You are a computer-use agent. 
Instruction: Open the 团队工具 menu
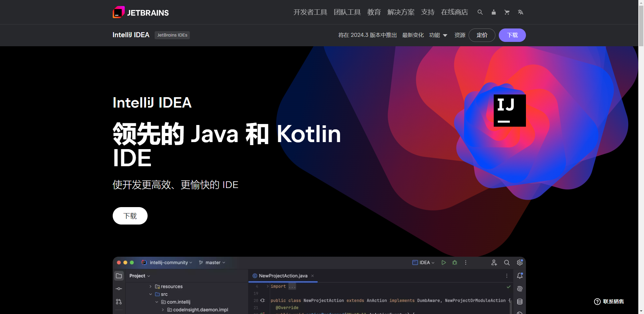click(347, 12)
